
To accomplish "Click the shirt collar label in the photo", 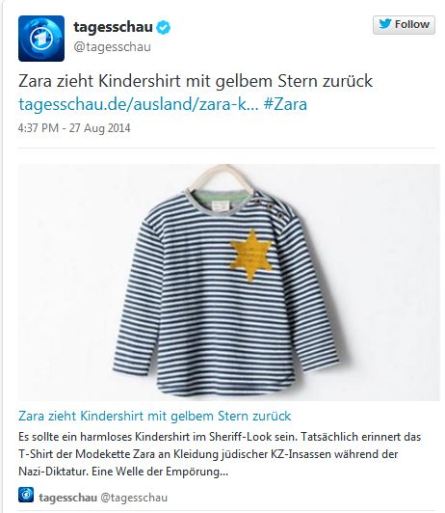I will tap(219, 205).
